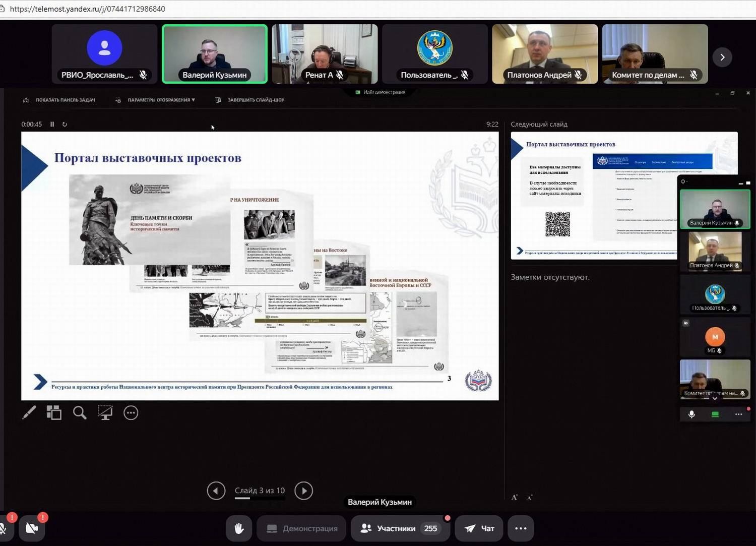Raise your hand in the meeting

pos(239,528)
